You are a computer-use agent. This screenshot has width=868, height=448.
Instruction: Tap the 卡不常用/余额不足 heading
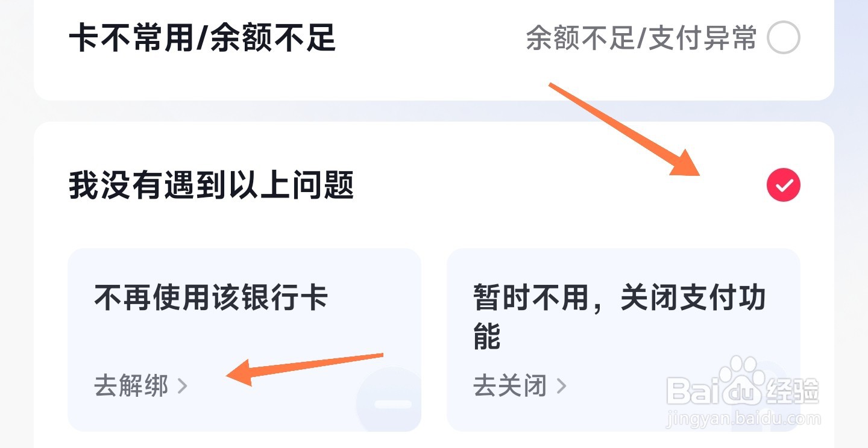pos(202,39)
